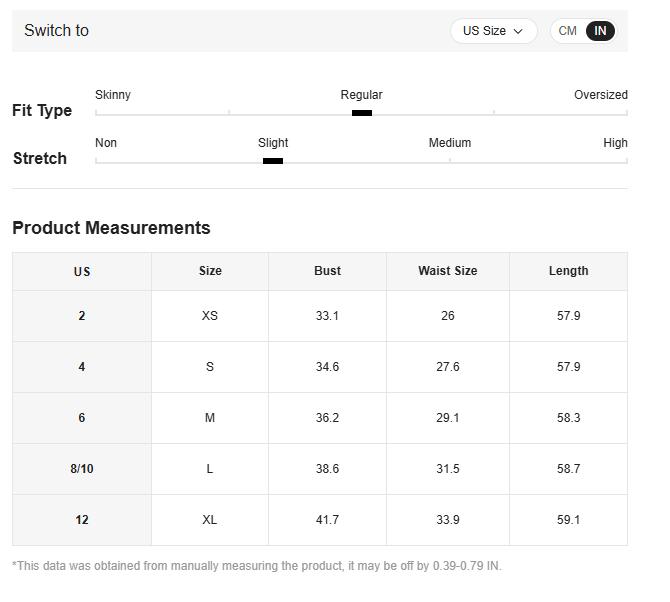Select the US size 2 row
The width and height of the screenshot is (670, 602).
coord(82,316)
